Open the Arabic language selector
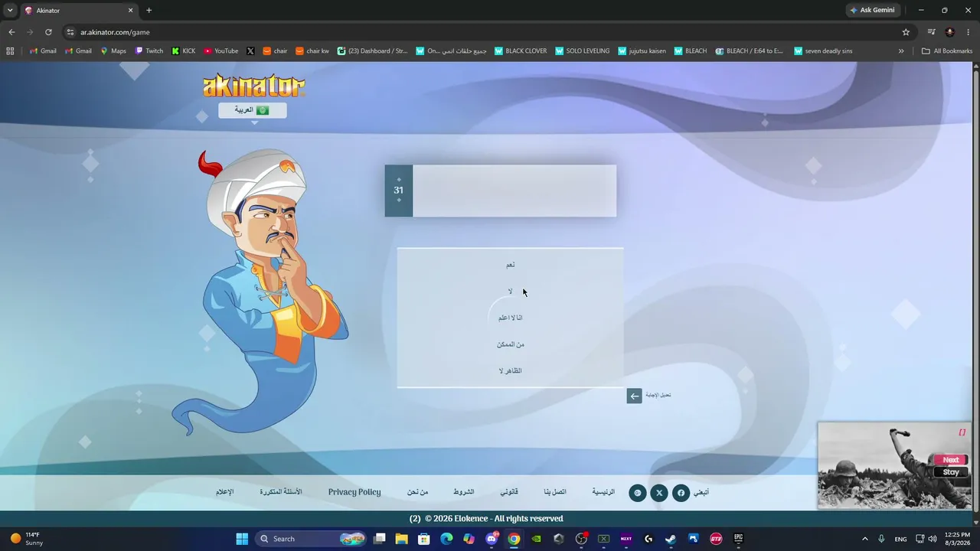Viewport: 980px width, 551px height. point(253,110)
